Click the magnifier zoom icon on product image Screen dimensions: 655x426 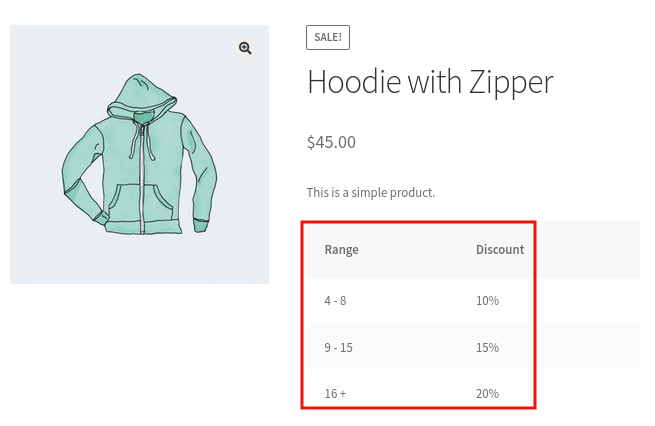coord(245,48)
